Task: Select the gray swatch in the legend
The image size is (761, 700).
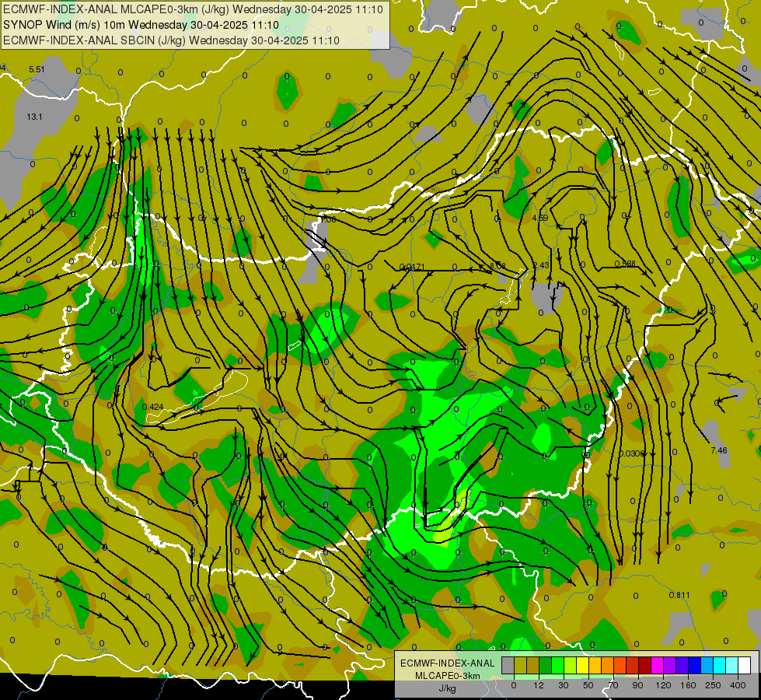Action: click(508, 666)
